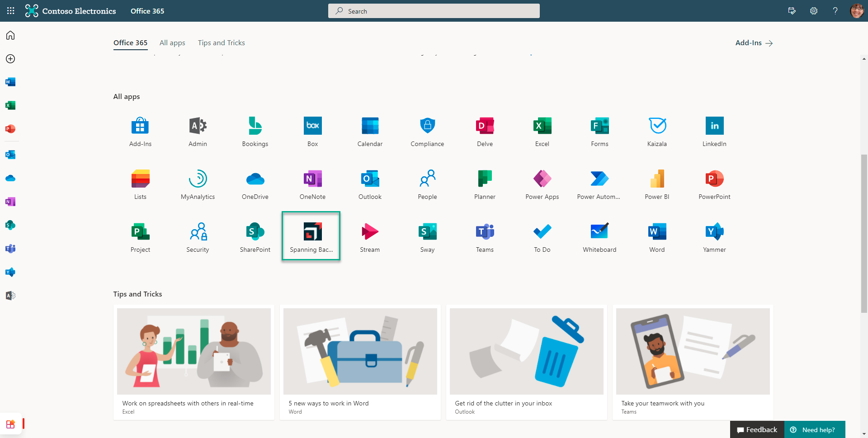Open the Compliance center tile

tap(427, 131)
